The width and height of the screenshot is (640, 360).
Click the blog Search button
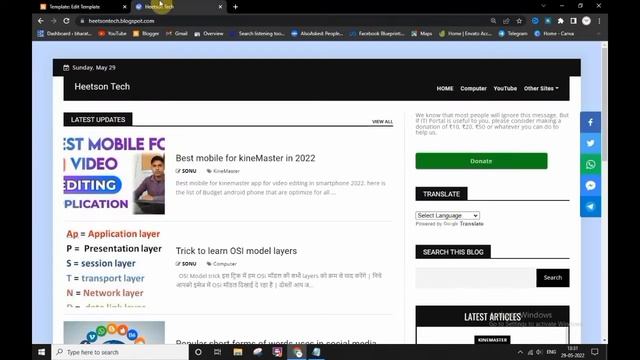click(553, 278)
